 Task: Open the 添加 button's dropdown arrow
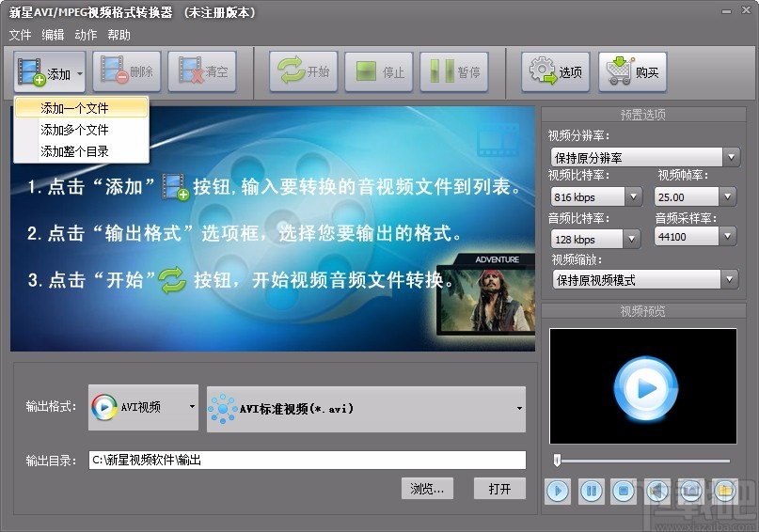80,73
